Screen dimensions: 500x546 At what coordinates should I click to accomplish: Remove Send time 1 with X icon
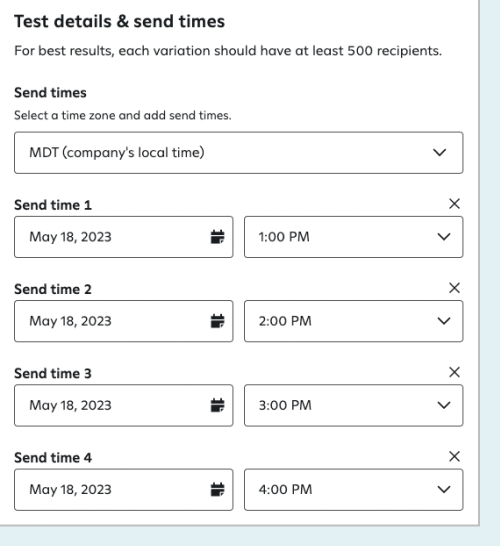click(454, 204)
